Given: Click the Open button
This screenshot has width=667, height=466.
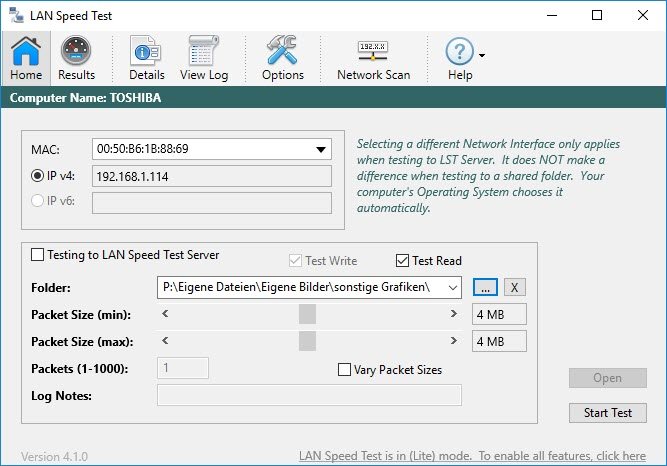Looking at the screenshot, I should coord(608,378).
